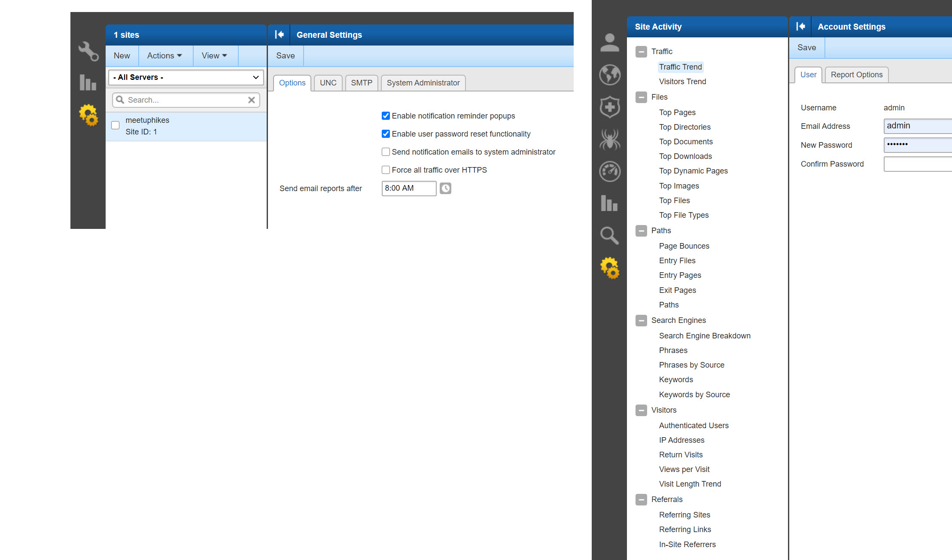952x560 pixels.
Task: Click the wrench tools sidebar icon
Action: pyautogui.click(x=88, y=51)
